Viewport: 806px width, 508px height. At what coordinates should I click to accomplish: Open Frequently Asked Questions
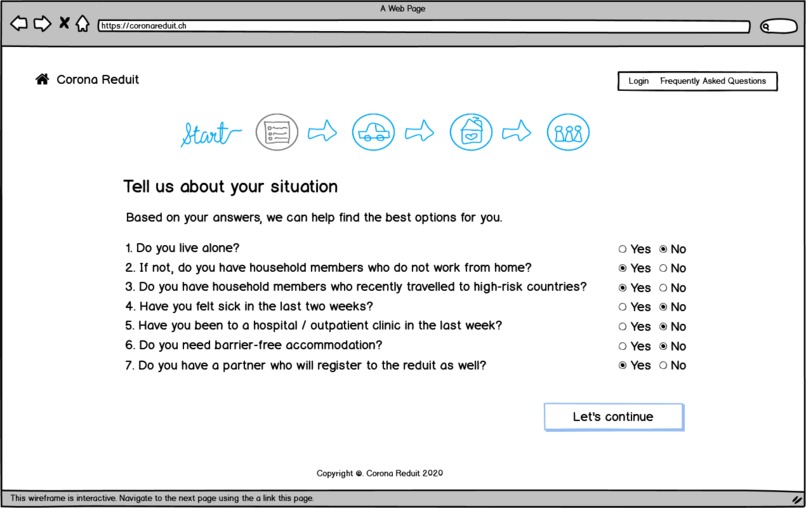coord(713,81)
